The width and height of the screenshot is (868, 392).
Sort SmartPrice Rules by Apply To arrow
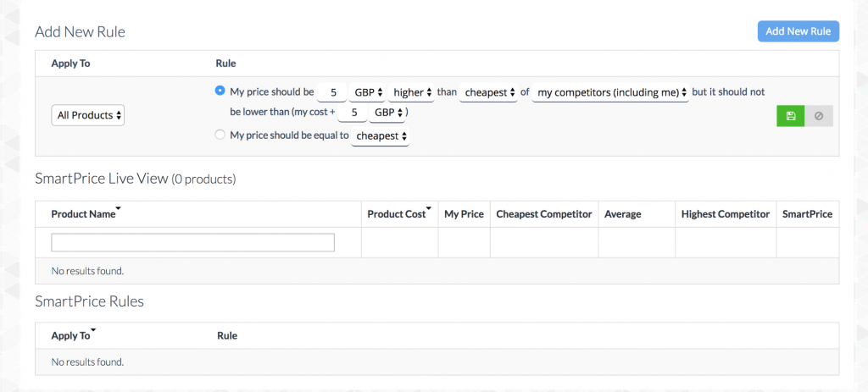click(93, 330)
